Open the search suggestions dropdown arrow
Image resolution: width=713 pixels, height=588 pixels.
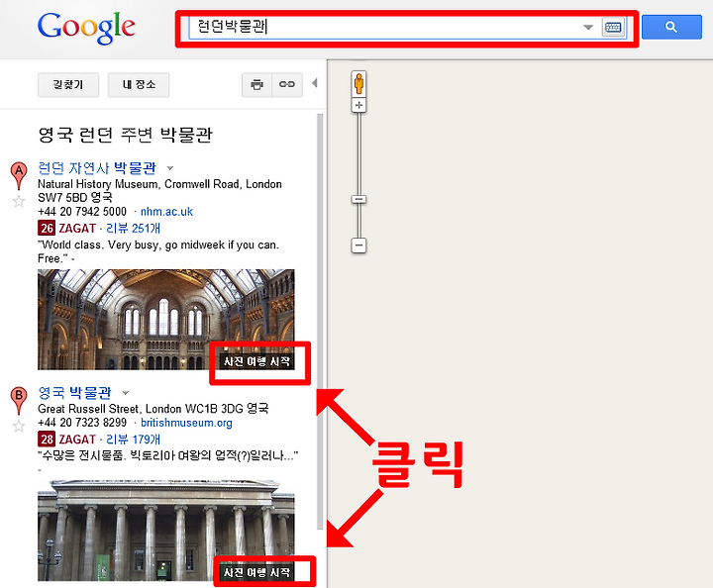(588, 28)
